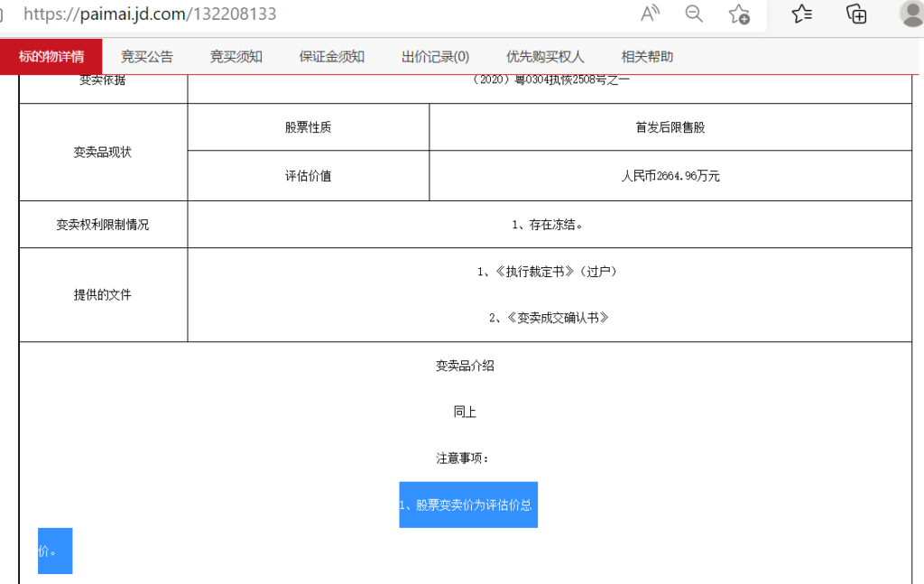
Task: Open the Favorites list icon
Action: [x=801, y=14]
